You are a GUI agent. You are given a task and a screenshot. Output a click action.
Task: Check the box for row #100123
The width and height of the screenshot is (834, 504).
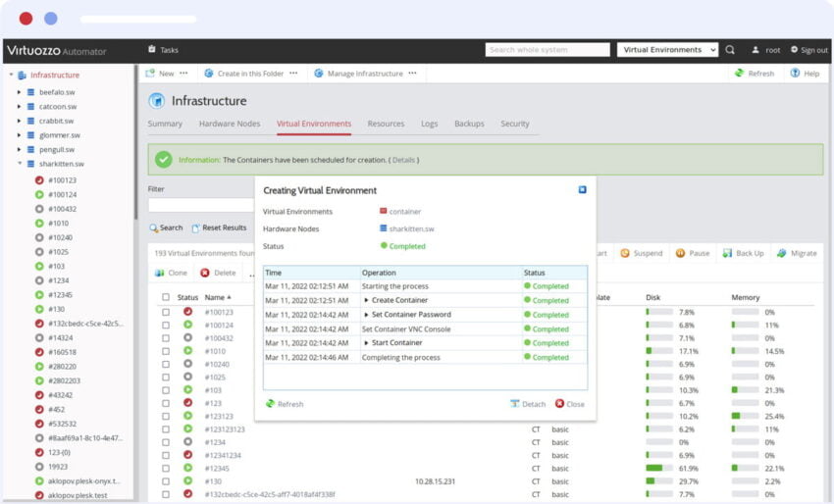(x=165, y=312)
